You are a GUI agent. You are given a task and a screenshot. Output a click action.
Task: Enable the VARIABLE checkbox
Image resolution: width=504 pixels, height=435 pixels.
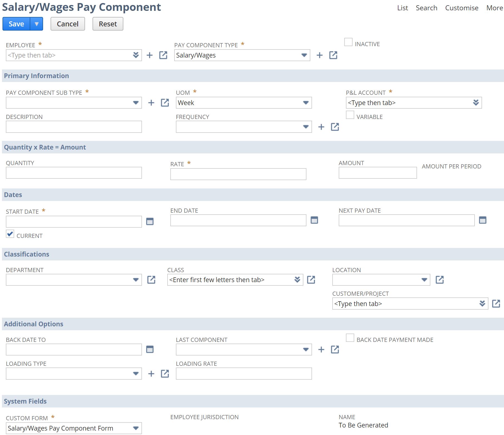click(x=350, y=115)
